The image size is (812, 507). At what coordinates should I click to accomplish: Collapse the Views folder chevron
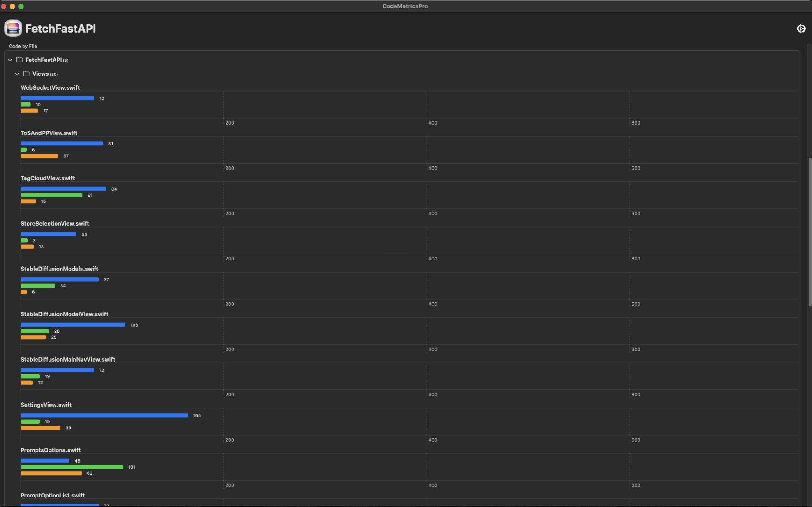pyautogui.click(x=17, y=74)
